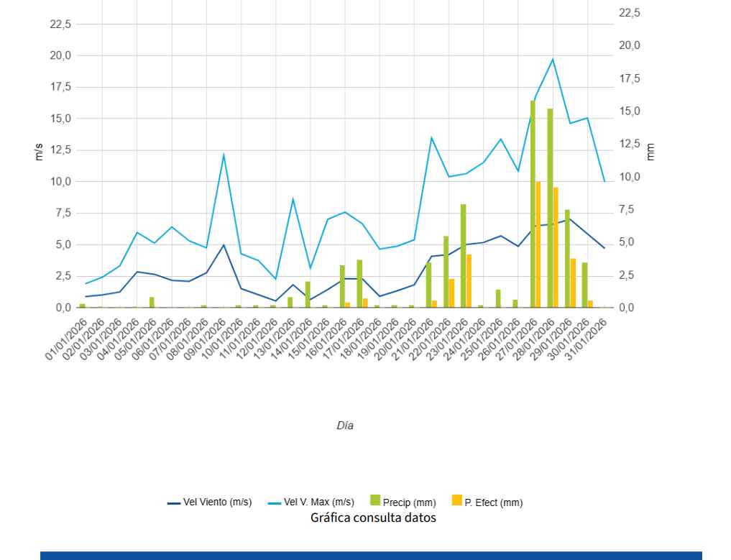Image resolution: width=731 pixels, height=560 pixels.
Task: Click the Vel V. Max peak on 09/01/2026
Action: pyautogui.click(x=224, y=155)
